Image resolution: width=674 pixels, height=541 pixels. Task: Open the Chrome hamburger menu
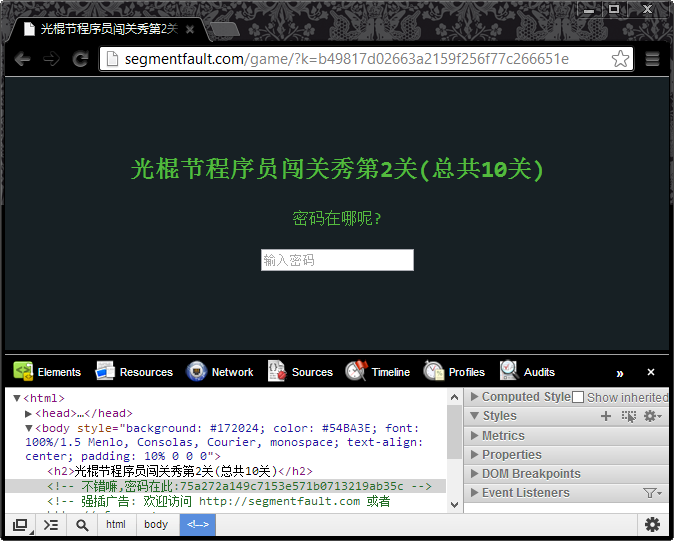pos(652,59)
